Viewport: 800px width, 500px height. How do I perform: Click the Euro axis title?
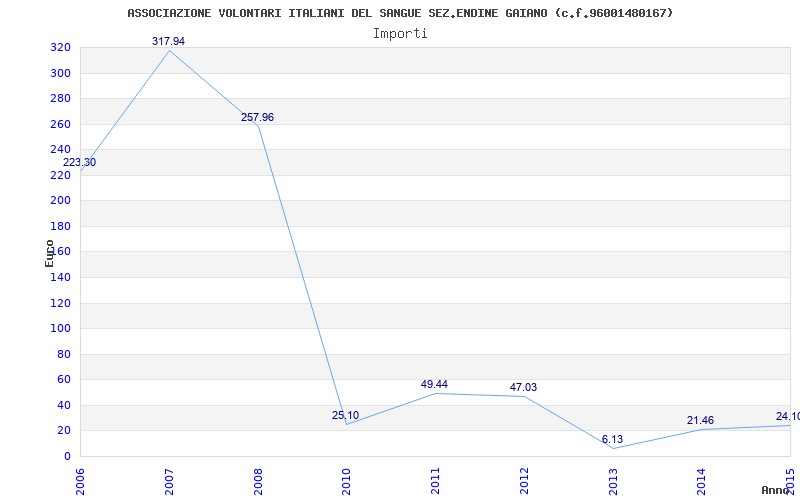(49, 253)
